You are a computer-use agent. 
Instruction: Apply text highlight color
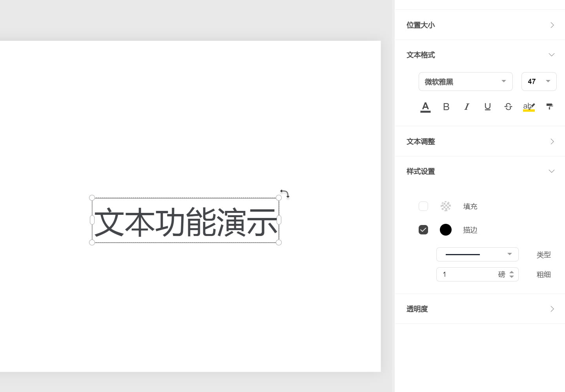pos(529,107)
